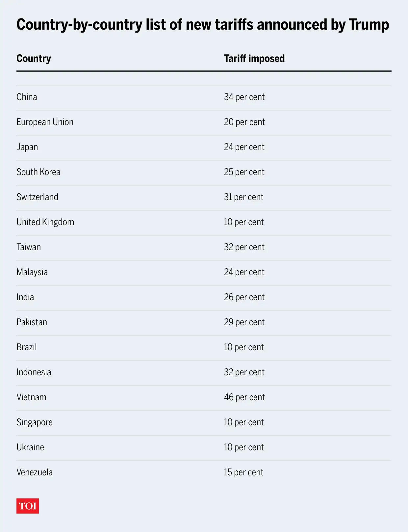Click Pakistan's 29 per cent tariff
The image size is (408, 532).
click(x=244, y=322)
